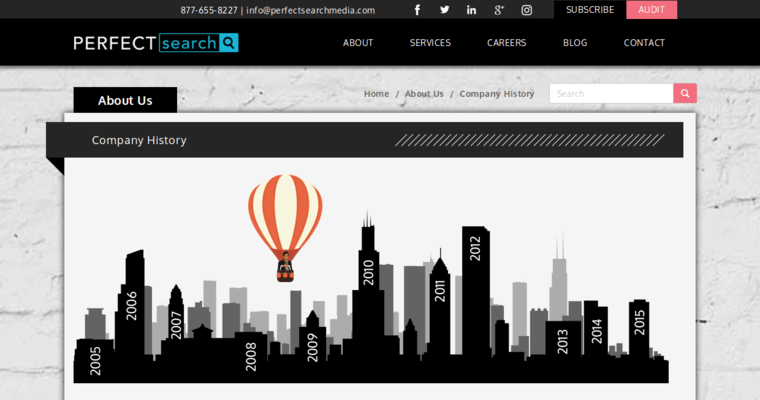Select the 2009 building on timeline
Screen dimensions: 760x400
click(313, 347)
